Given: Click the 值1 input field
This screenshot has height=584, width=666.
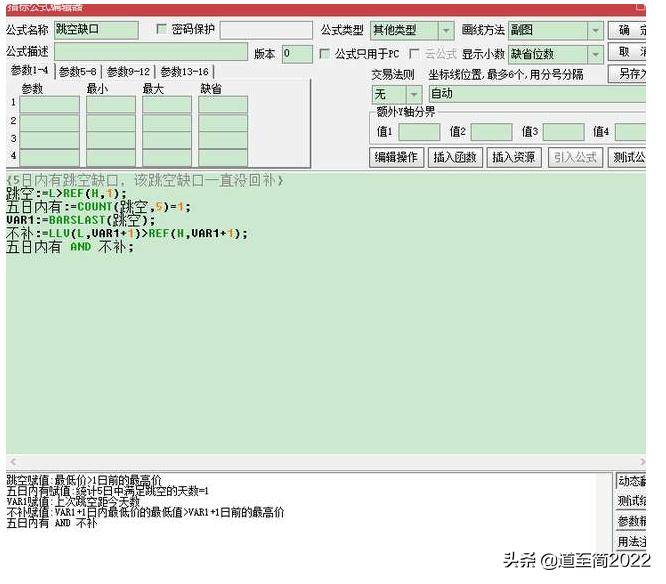Looking at the screenshot, I should tap(419, 132).
